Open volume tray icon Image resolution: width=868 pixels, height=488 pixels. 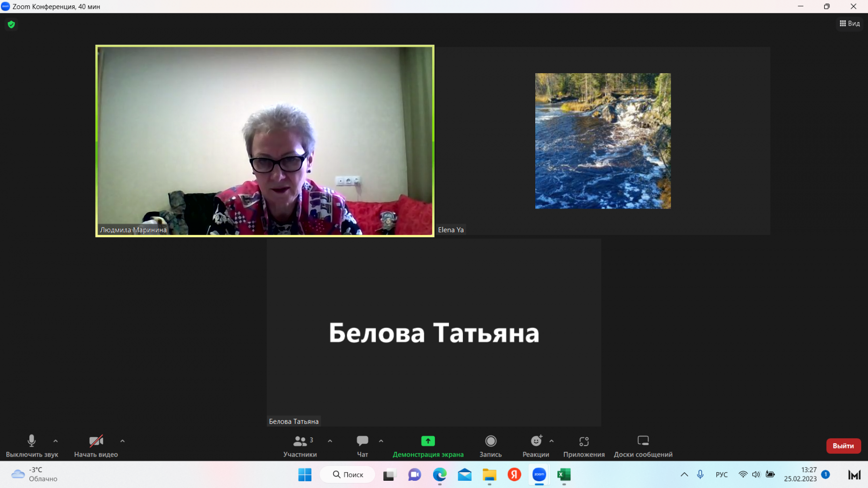[x=756, y=475]
